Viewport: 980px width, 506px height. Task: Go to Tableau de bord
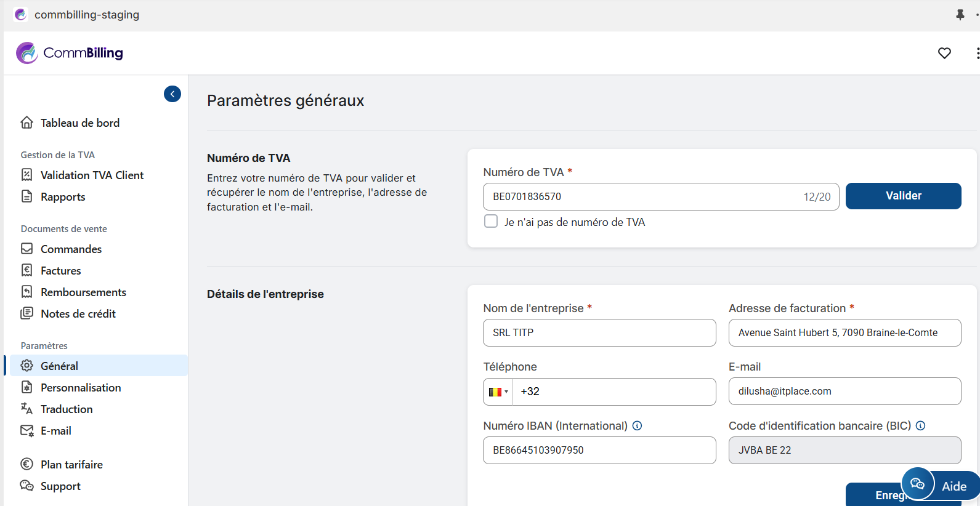[79, 123]
